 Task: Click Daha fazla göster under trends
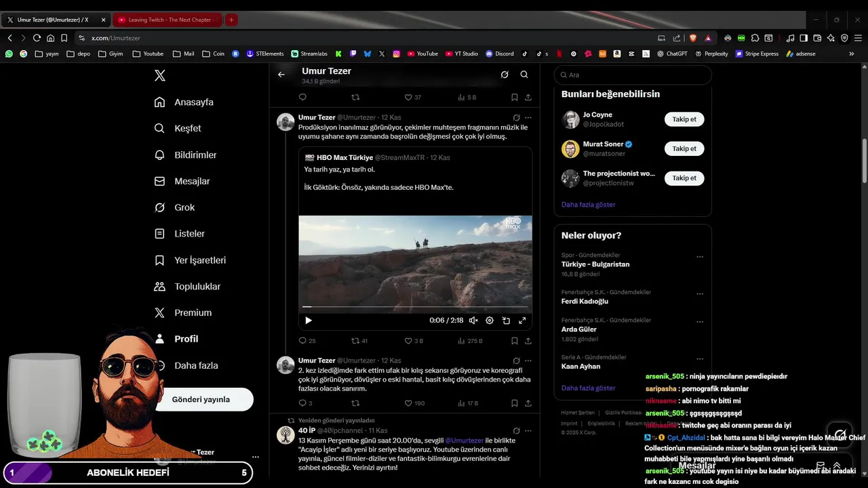coord(589,388)
